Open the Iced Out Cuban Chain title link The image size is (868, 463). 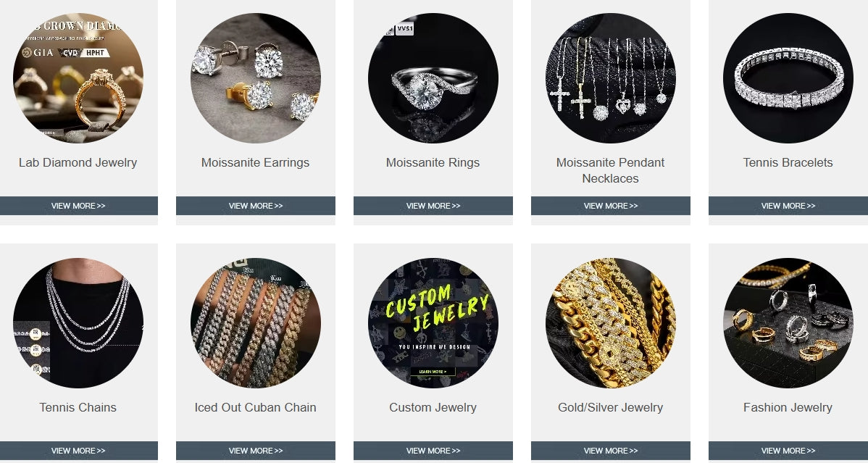[256, 407]
